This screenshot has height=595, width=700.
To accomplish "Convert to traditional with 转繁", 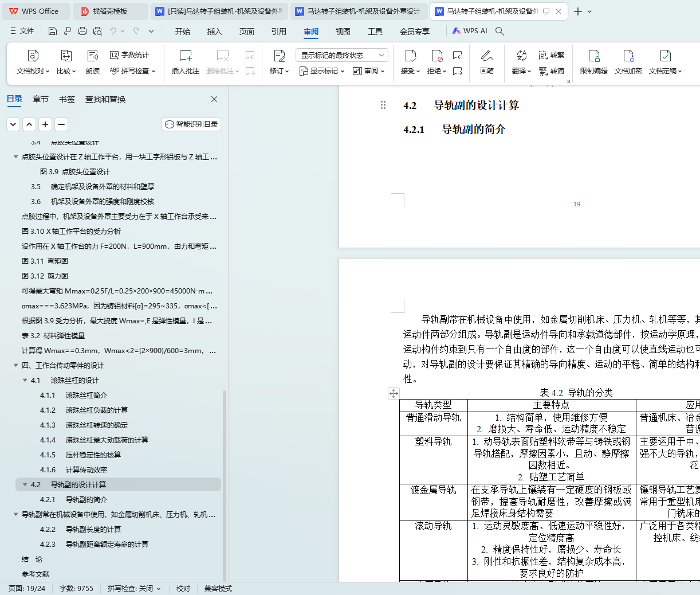I will pyautogui.click(x=552, y=55).
